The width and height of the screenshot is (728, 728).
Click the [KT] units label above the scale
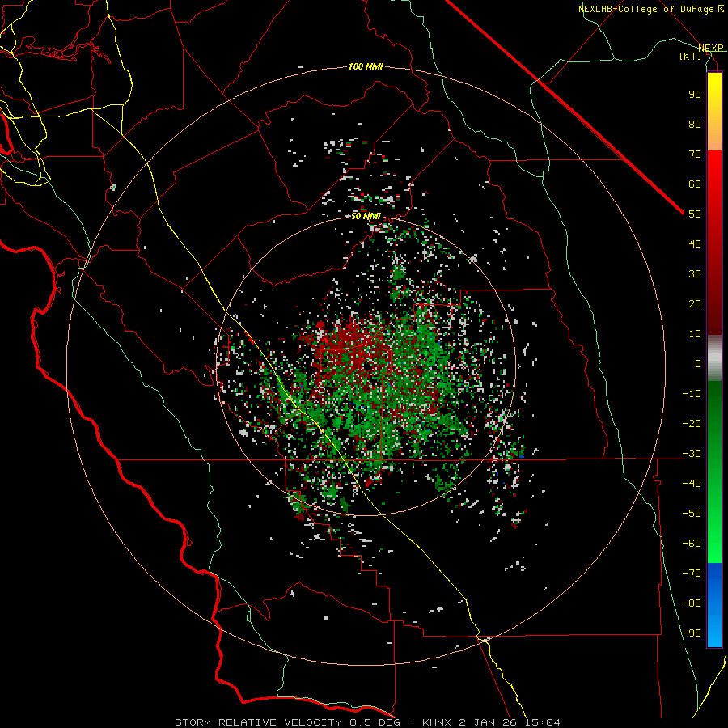point(691,56)
